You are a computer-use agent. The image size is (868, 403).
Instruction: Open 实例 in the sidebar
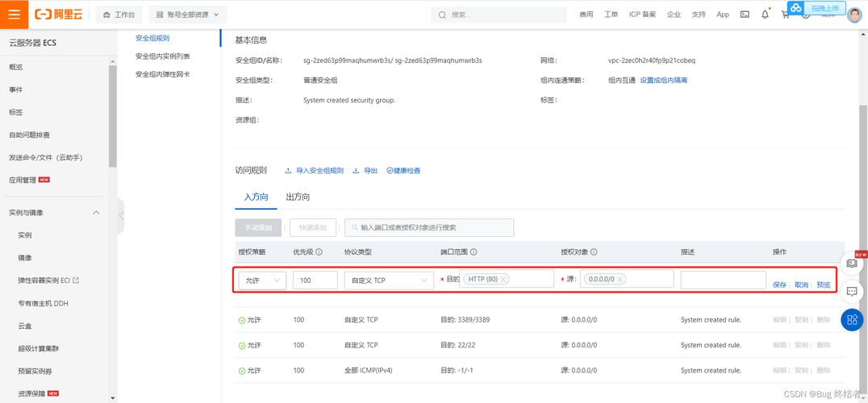point(25,235)
